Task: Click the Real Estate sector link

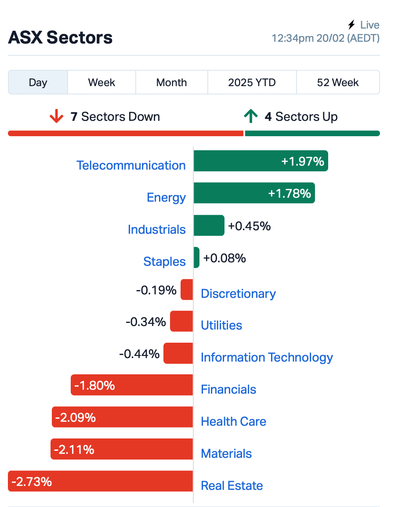Action: [x=232, y=485]
